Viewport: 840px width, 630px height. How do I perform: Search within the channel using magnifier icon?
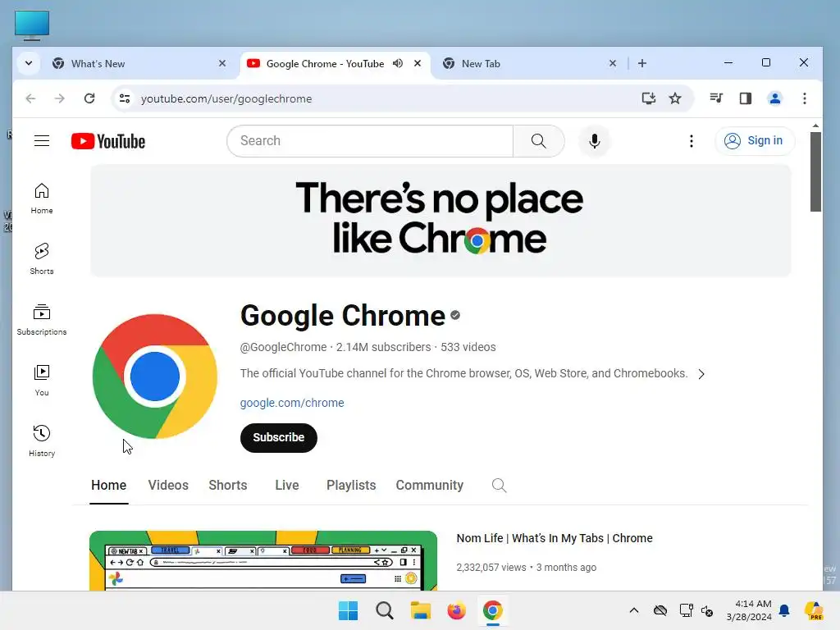(499, 486)
